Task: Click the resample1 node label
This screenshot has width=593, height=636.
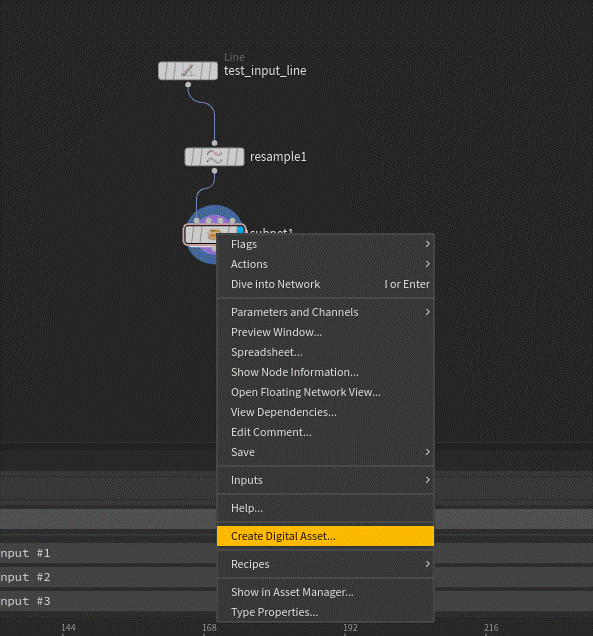Action: 278,157
